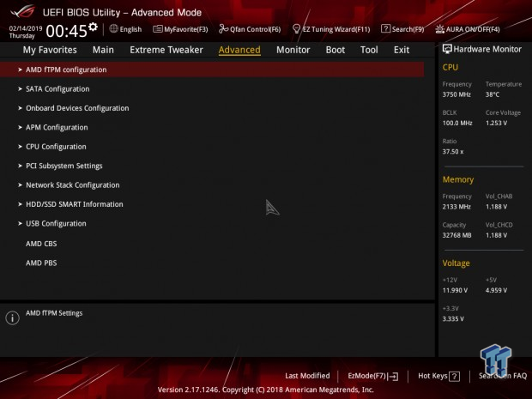The height and width of the screenshot is (399, 532).
Task: Open the Extreme Tweaker tab
Action: [x=166, y=50]
